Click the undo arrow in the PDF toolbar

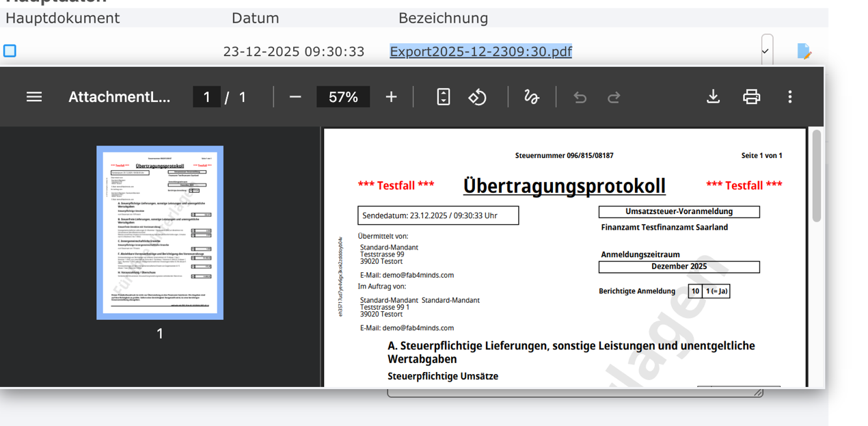point(580,97)
